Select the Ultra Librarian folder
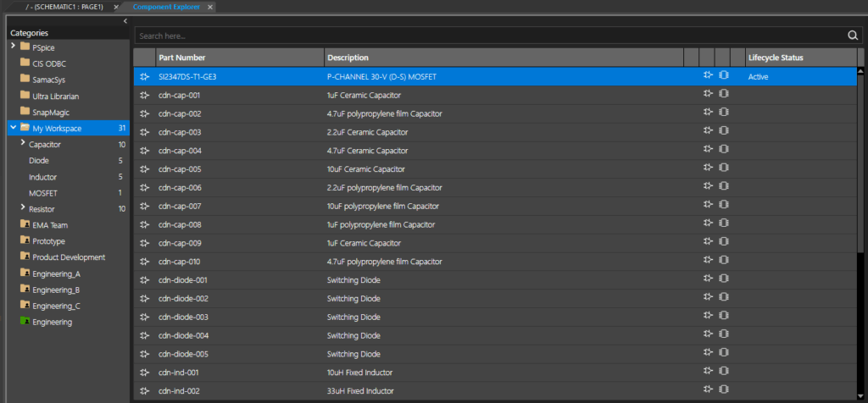 (54, 96)
